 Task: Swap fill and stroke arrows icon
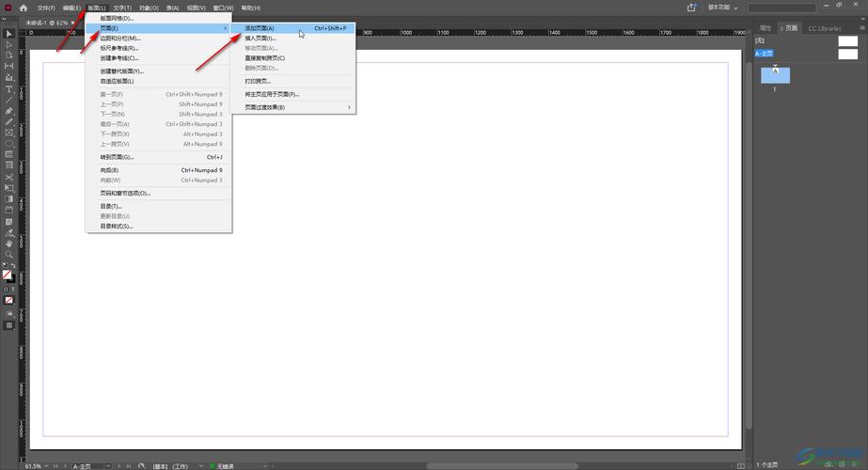coord(13,266)
